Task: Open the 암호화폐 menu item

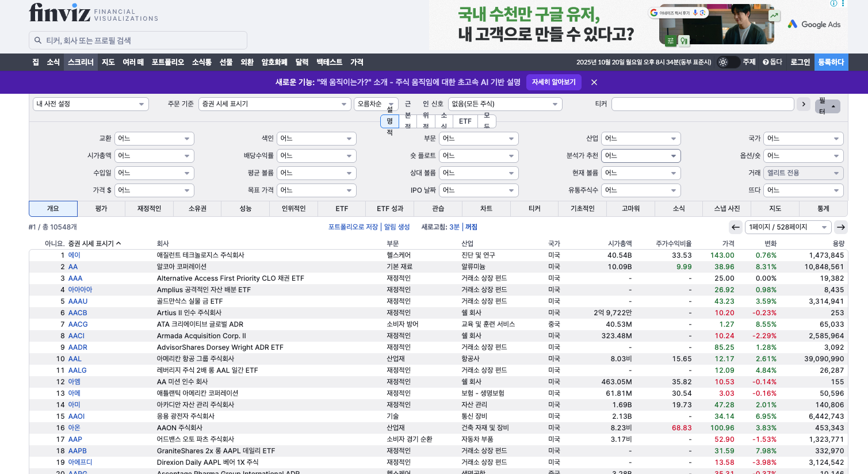Action: [x=274, y=62]
